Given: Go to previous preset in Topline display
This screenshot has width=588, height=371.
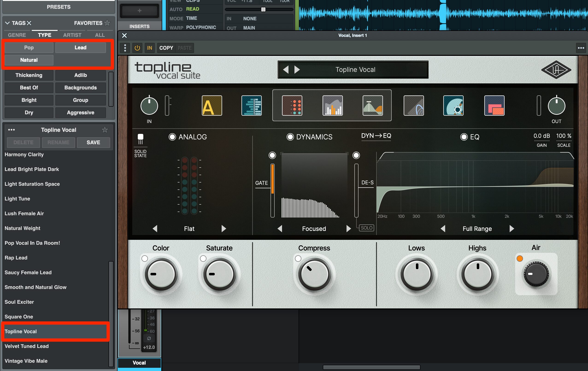Looking at the screenshot, I should coord(285,70).
